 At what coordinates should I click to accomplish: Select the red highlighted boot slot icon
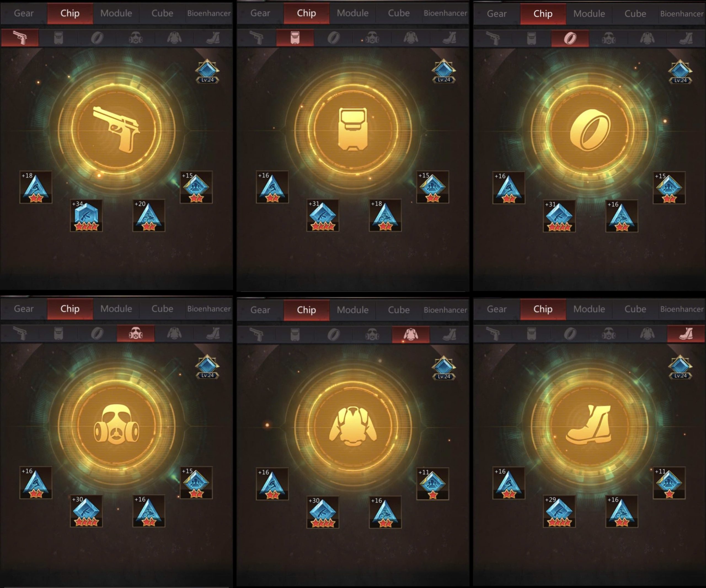[686, 334]
